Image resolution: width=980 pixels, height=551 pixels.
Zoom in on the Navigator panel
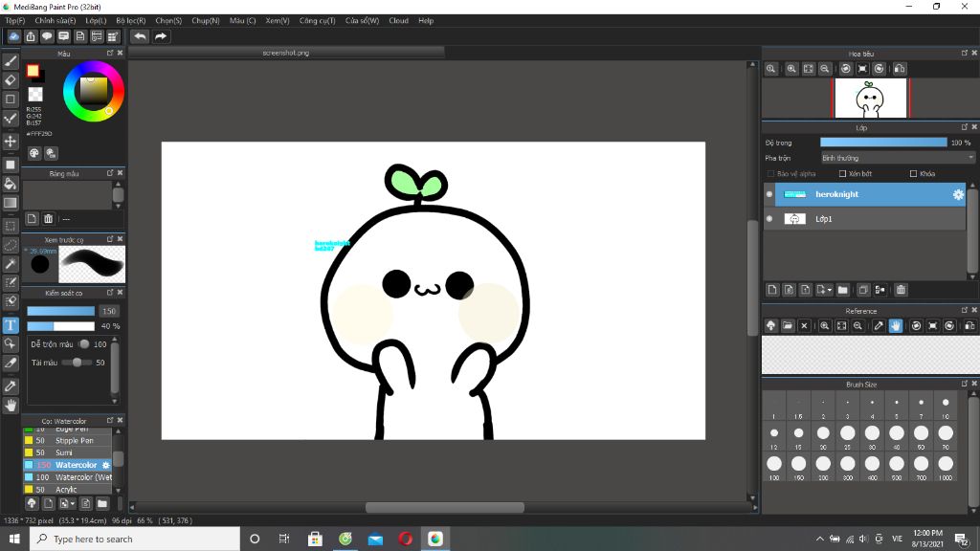coord(791,69)
